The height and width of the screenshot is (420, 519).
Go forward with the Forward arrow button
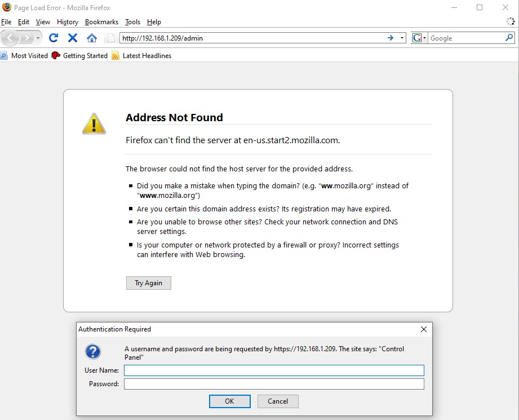click(26, 38)
